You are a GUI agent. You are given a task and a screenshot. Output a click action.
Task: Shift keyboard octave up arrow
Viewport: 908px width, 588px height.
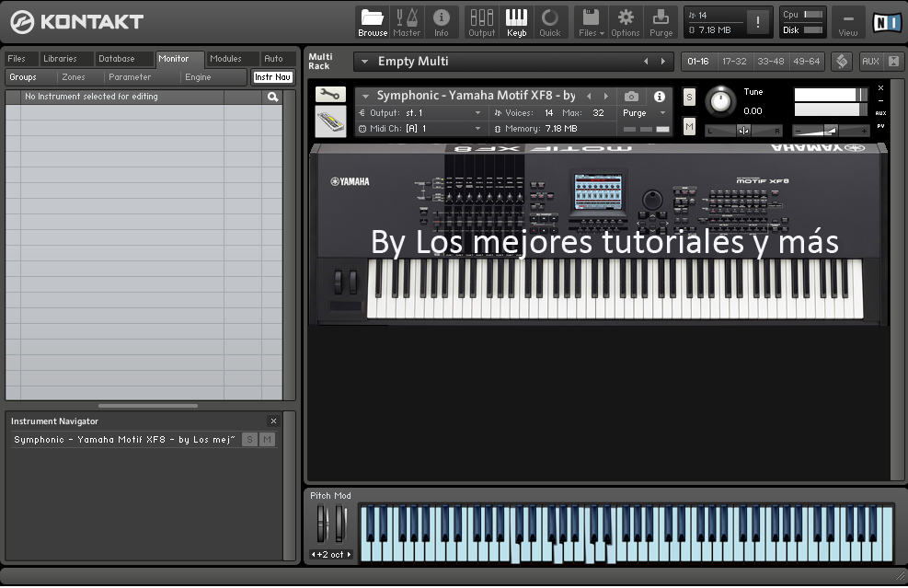tap(349, 554)
